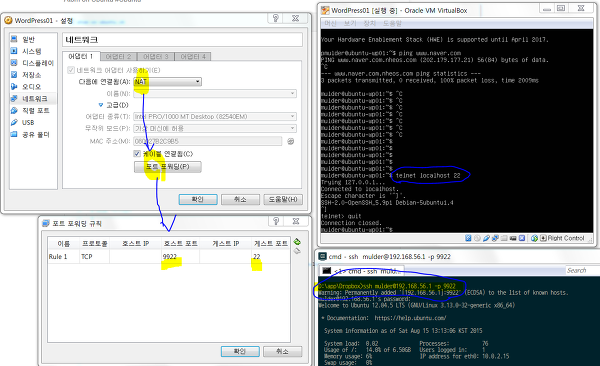Click the remove port forwarding rule icon
The width and height of the screenshot is (600, 366).
tap(297, 251)
